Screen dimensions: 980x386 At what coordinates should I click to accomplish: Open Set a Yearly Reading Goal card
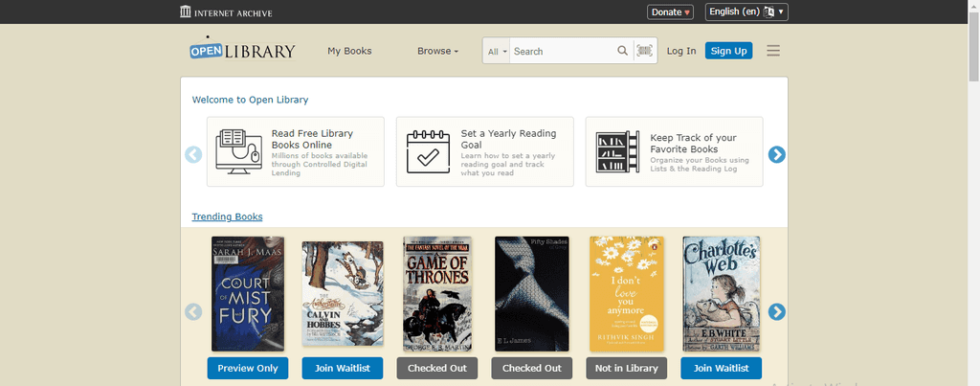coord(485,151)
